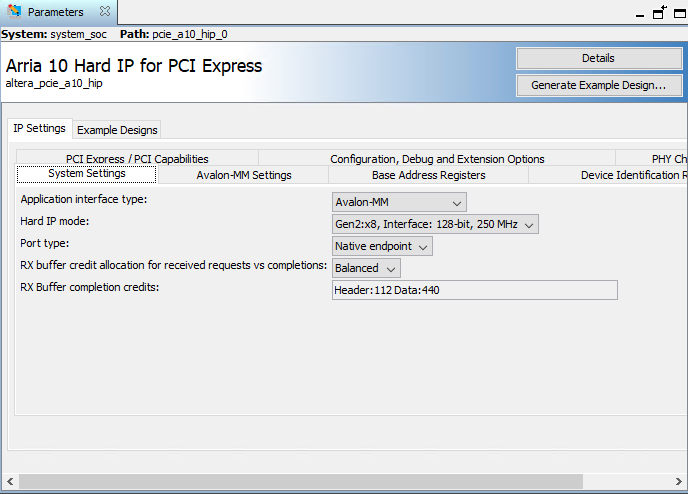Click the Parameters tab icon
The height and width of the screenshot is (494, 688).
[14, 11]
